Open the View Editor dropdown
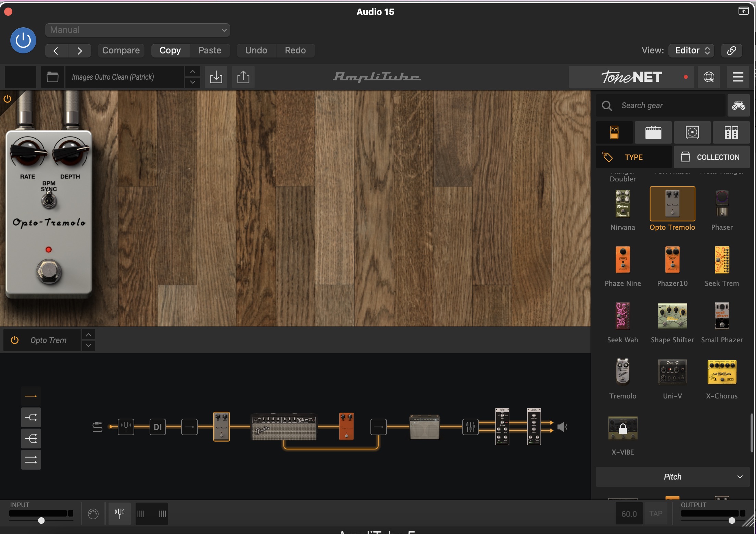This screenshot has height=534, width=756. 692,51
